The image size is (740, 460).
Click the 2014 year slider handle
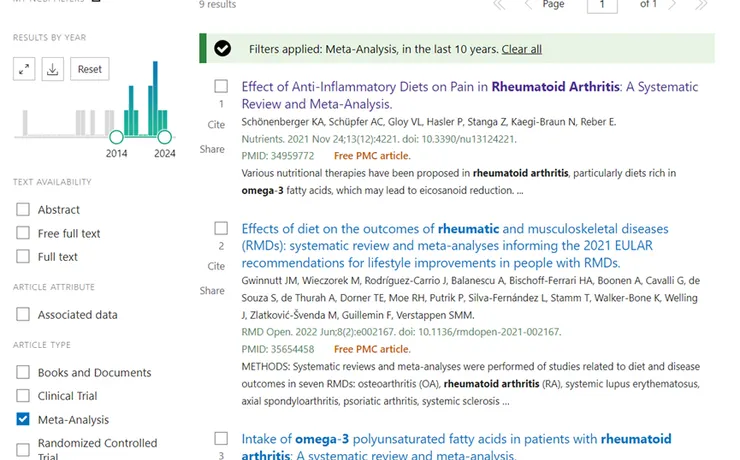[116, 137]
